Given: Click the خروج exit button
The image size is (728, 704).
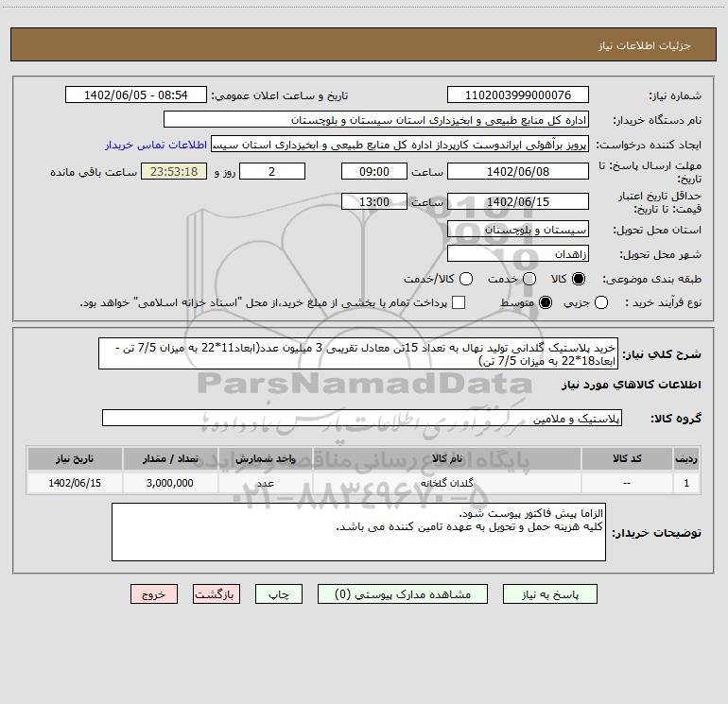Looking at the screenshot, I should (x=154, y=594).
